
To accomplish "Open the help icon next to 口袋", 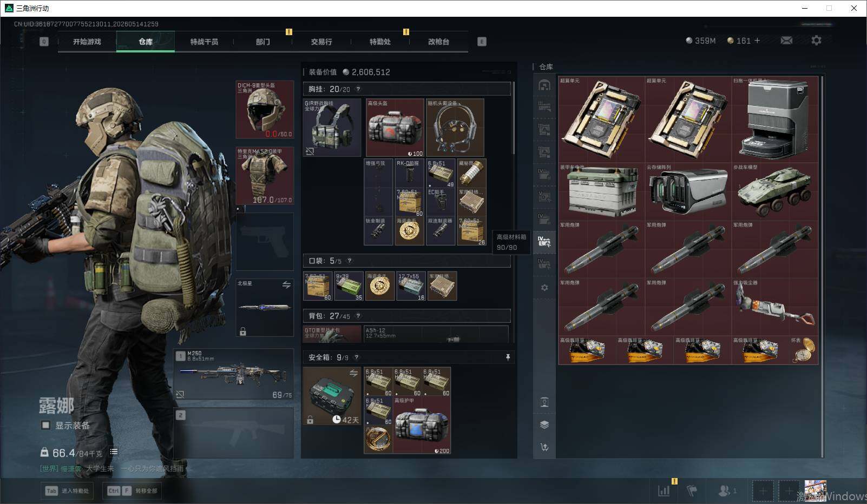I will (x=349, y=261).
